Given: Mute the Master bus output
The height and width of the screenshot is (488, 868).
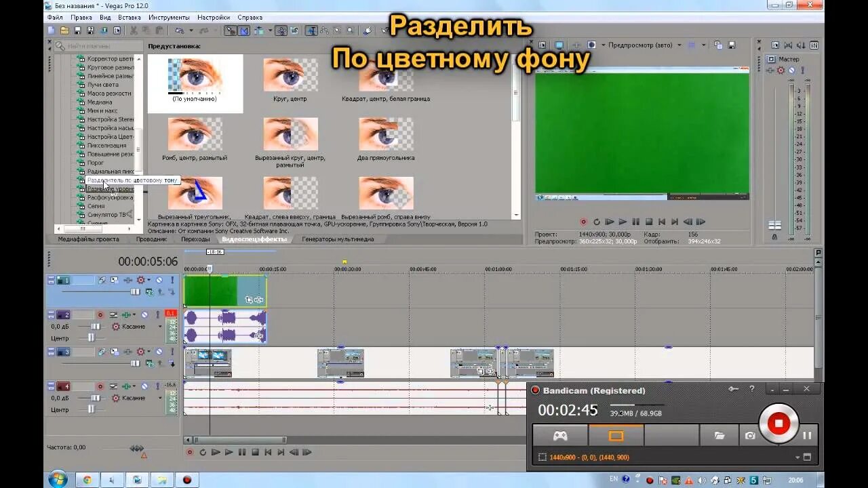Looking at the screenshot, I should click(x=791, y=70).
